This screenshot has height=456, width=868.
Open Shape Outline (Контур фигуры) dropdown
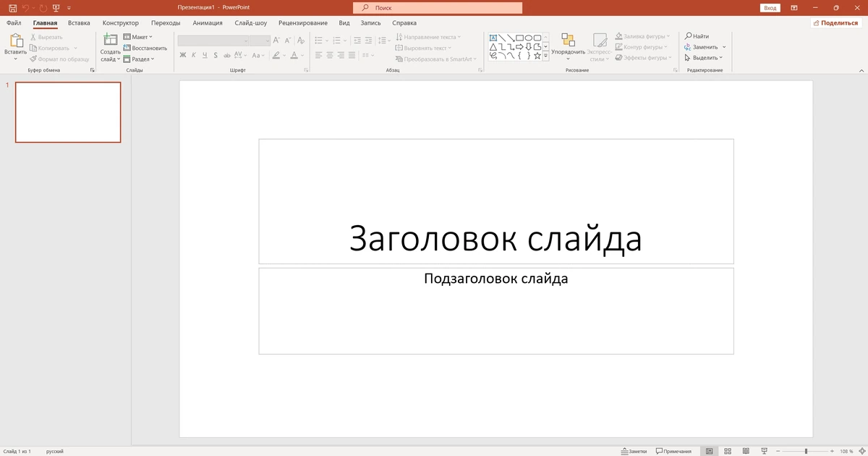pos(642,47)
